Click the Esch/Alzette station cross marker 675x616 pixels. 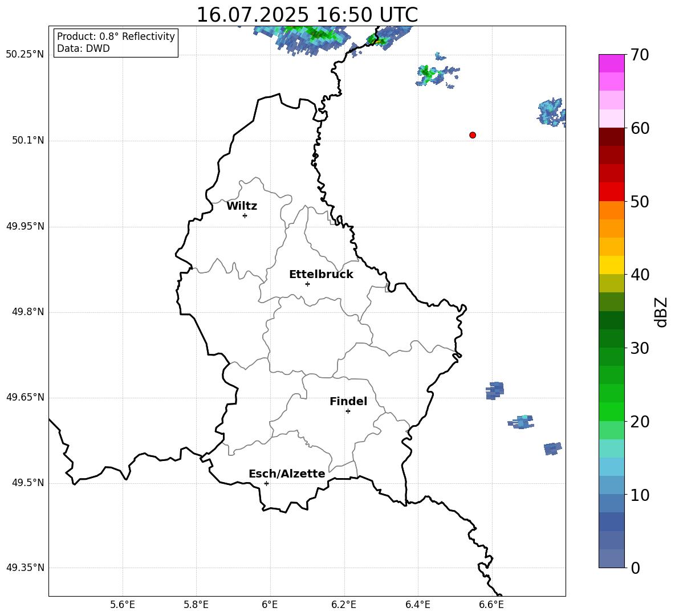tap(266, 483)
